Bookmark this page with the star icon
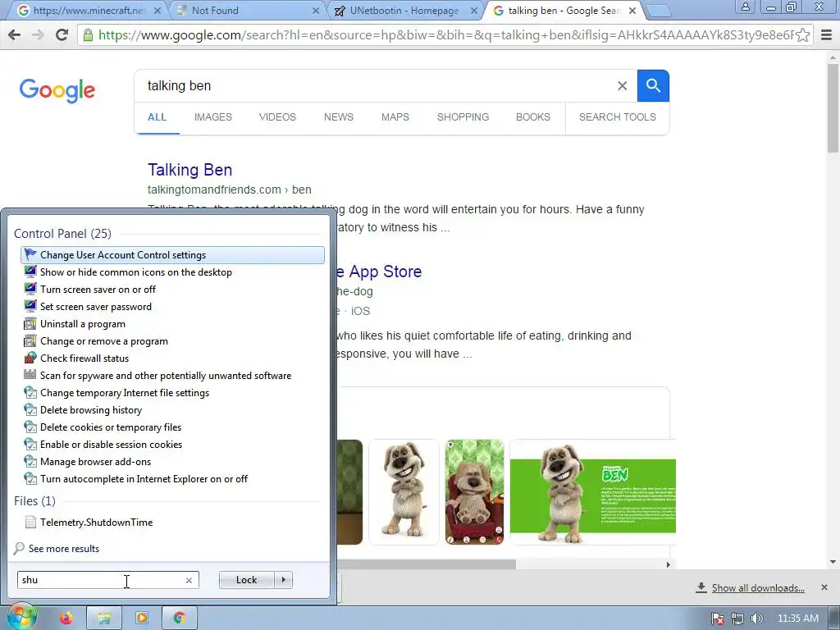This screenshot has width=840, height=630. coord(802,35)
